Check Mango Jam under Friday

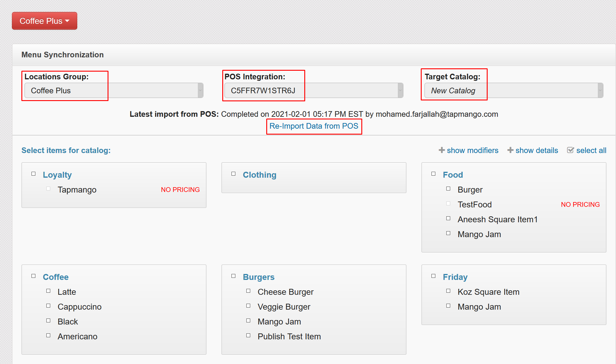[x=448, y=305]
